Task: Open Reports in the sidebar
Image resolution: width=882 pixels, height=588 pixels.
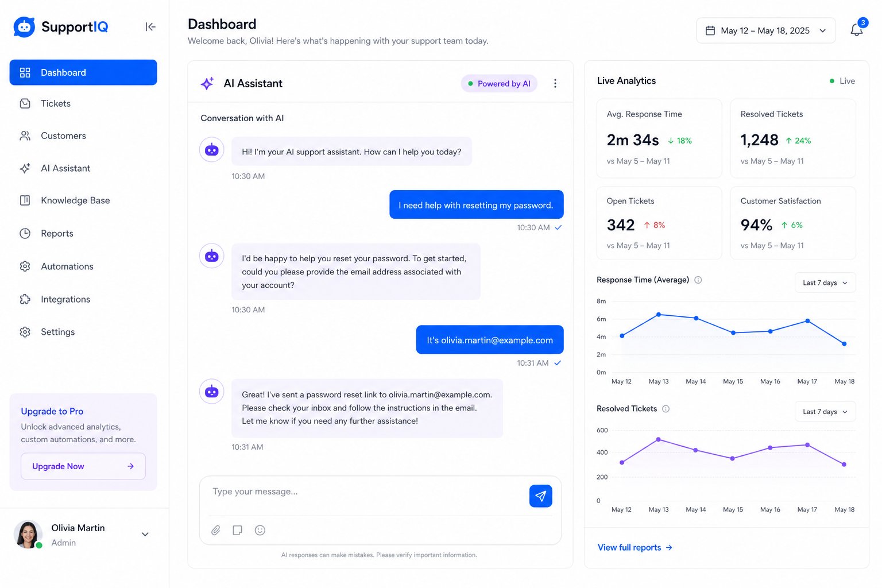Action: (x=83, y=233)
